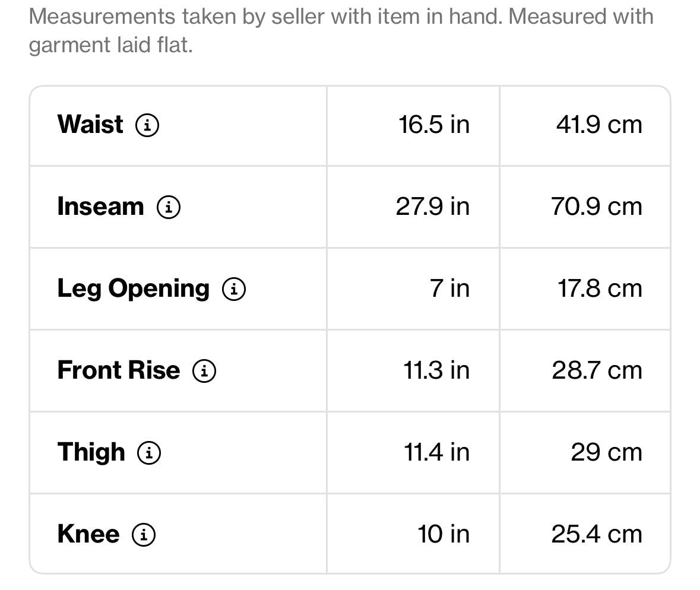Select the Leg Opening label
Viewport: 700px width, 590px height.
coord(133,288)
